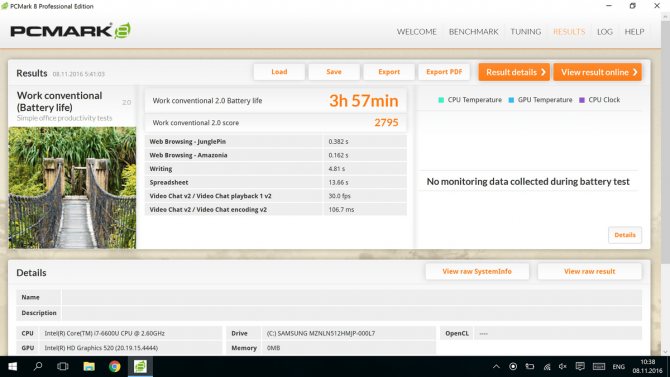This screenshot has height=377, width=670.
Task: Open the WELCOME tab
Action: 417,32
